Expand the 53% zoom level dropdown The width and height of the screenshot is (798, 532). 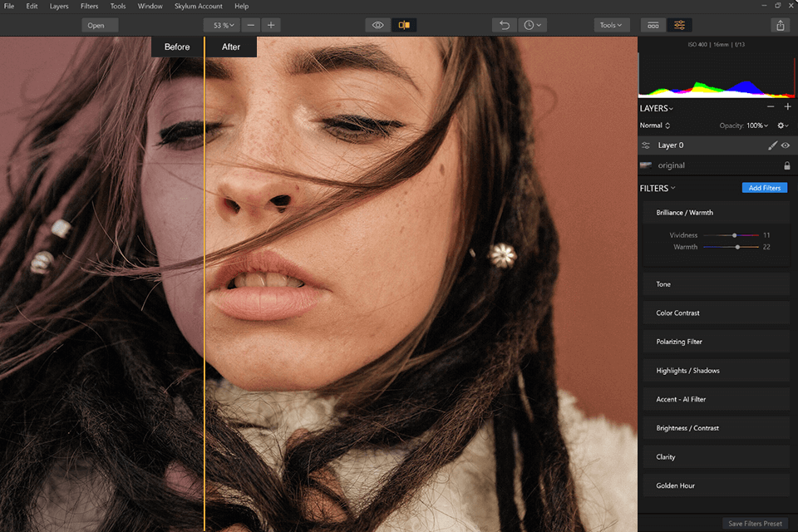click(x=222, y=25)
